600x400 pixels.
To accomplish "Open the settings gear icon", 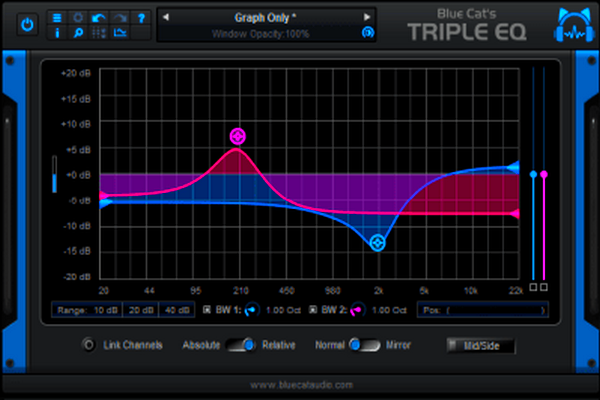I will 78,18.
